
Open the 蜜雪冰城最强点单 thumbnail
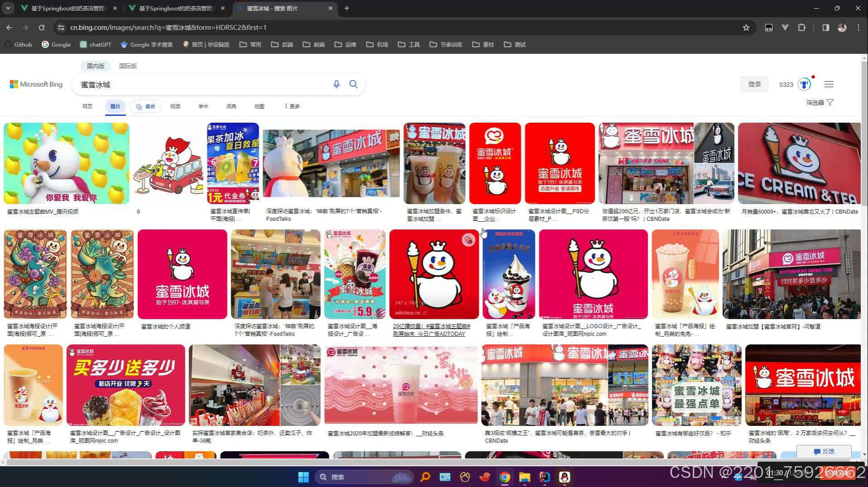coord(697,385)
